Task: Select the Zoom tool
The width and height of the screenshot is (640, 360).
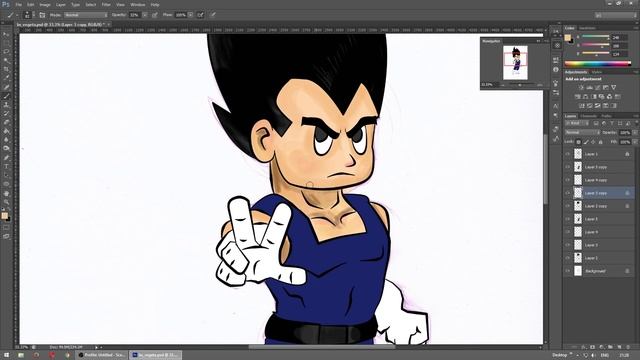Action: [6, 202]
